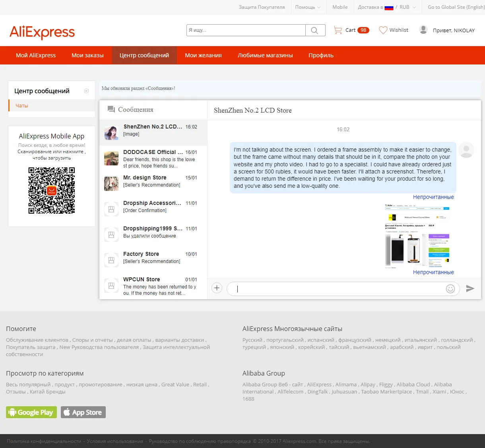
Task: Click Условия использования footer link
Action: [x=115, y=441]
